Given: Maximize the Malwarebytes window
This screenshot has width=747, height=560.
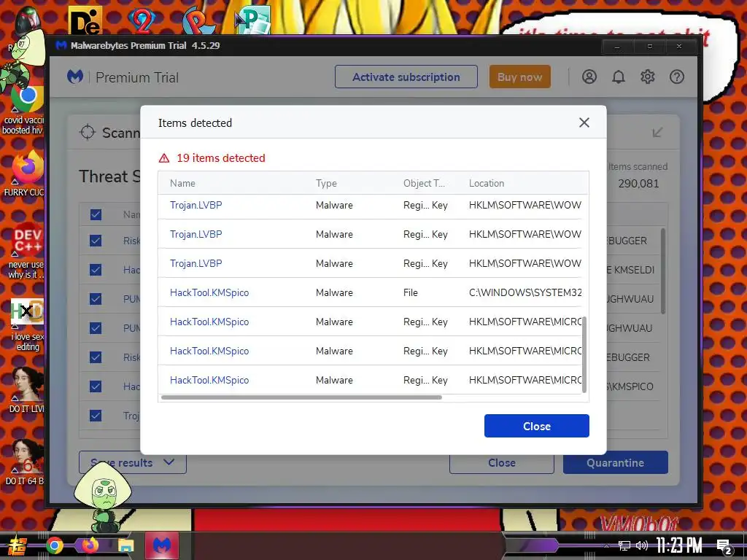Looking at the screenshot, I should 649,47.
